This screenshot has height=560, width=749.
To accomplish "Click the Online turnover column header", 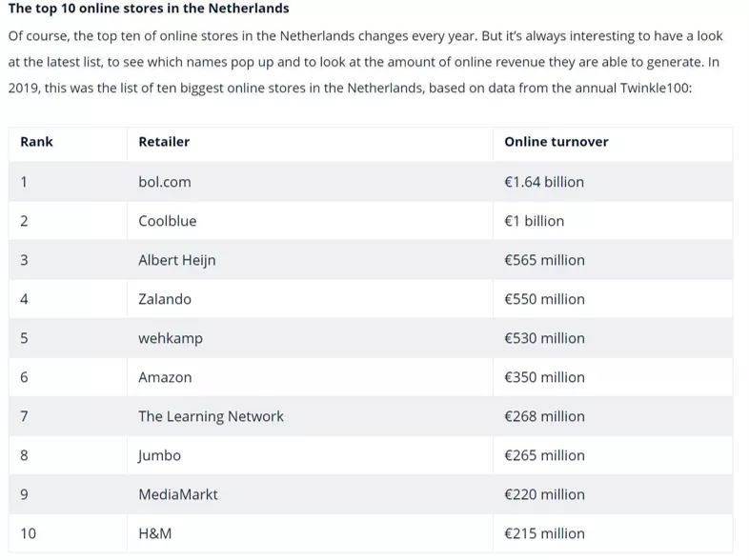I will (x=556, y=142).
